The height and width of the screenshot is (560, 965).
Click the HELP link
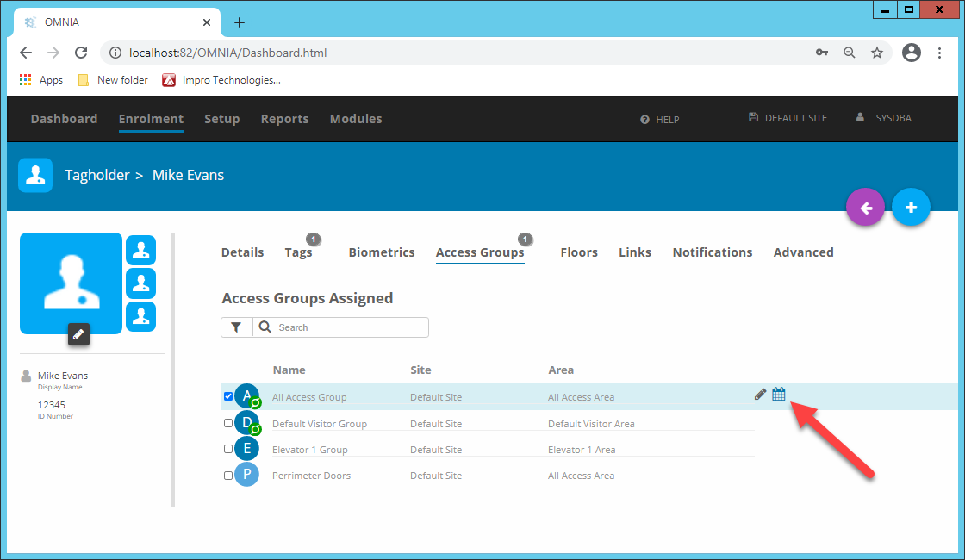click(660, 120)
